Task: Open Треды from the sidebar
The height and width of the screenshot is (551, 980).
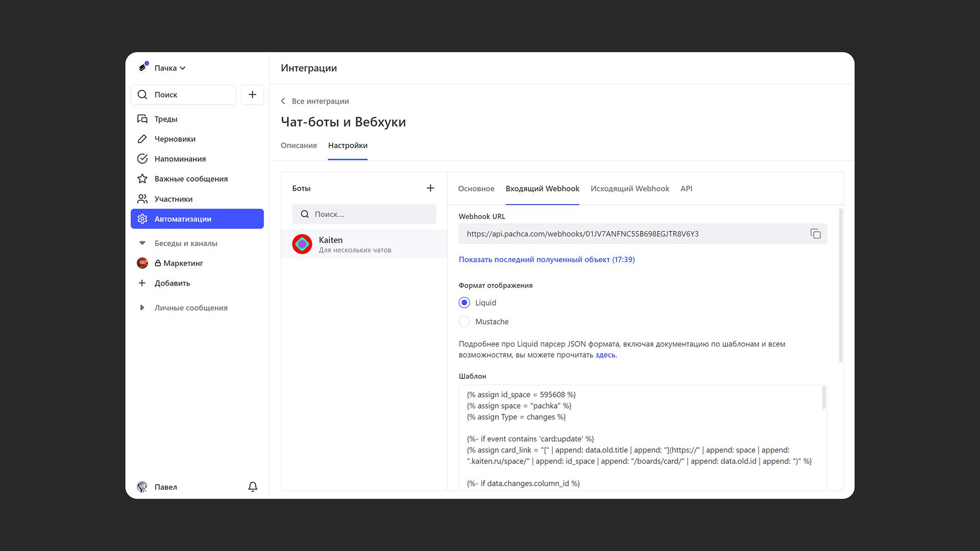Action: 166,119
